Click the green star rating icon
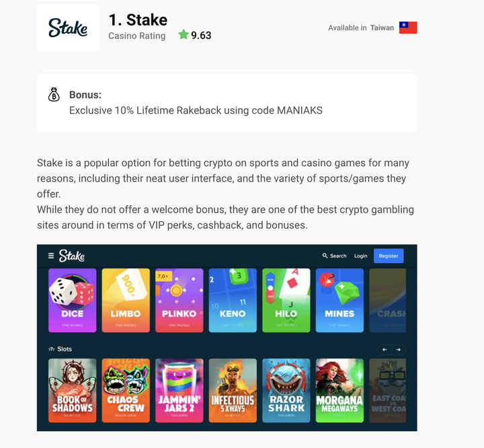The width and height of the screenshot is (484, 448). pyautogui.click(x=184, y=34)
